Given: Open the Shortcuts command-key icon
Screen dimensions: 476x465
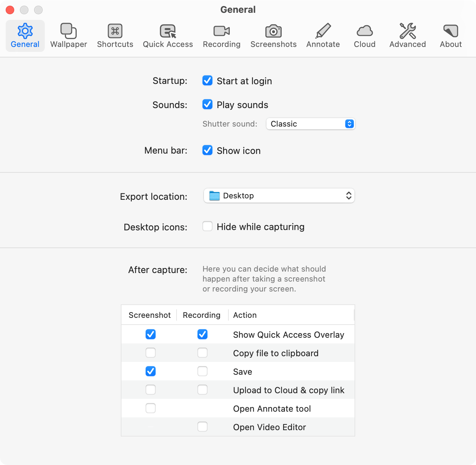Looking at the screenshot, I should click(115, 31).
